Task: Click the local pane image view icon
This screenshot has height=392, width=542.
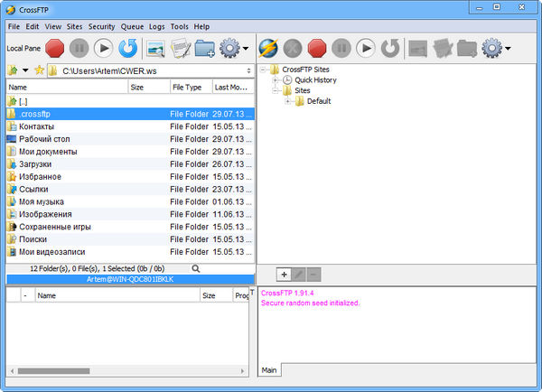Action: pos(155,48)
